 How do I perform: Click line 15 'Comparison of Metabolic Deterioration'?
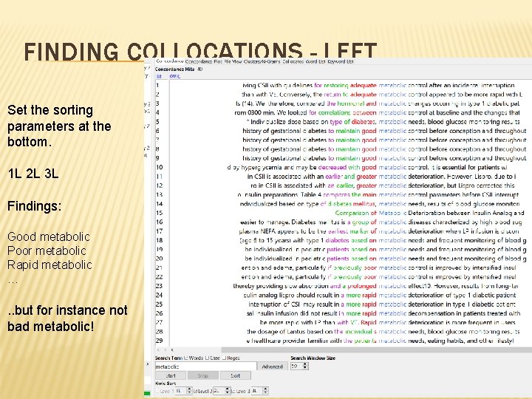tap(429, 213)
